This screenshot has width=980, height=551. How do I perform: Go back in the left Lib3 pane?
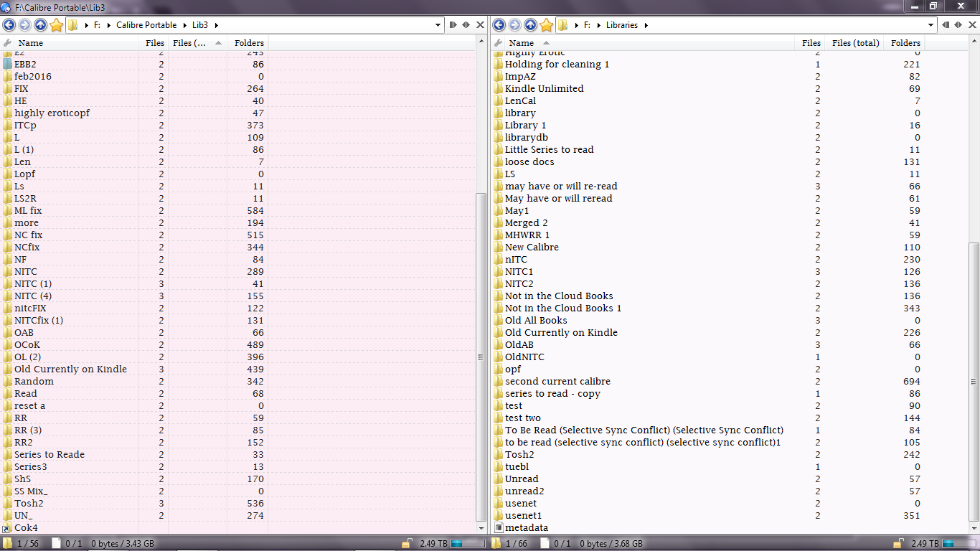coord(9,25)
